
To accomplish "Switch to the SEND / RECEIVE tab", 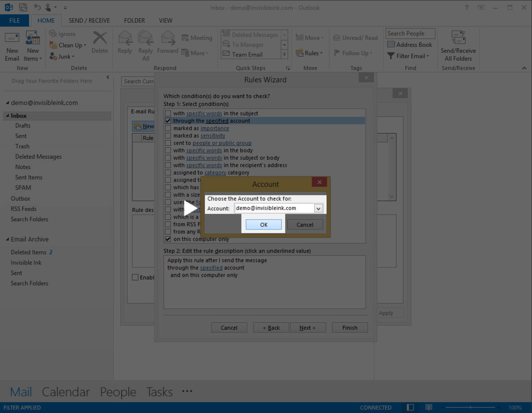I will coord(89,21).
